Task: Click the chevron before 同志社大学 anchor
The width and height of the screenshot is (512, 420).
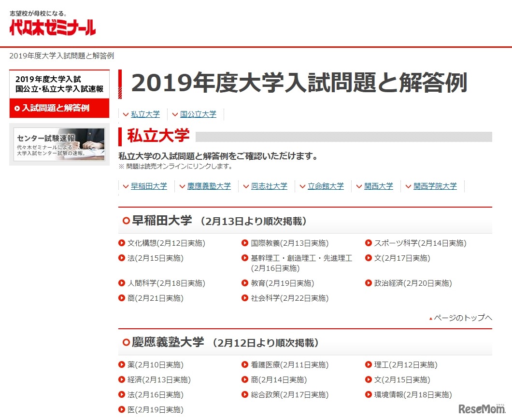Action: 246,187
